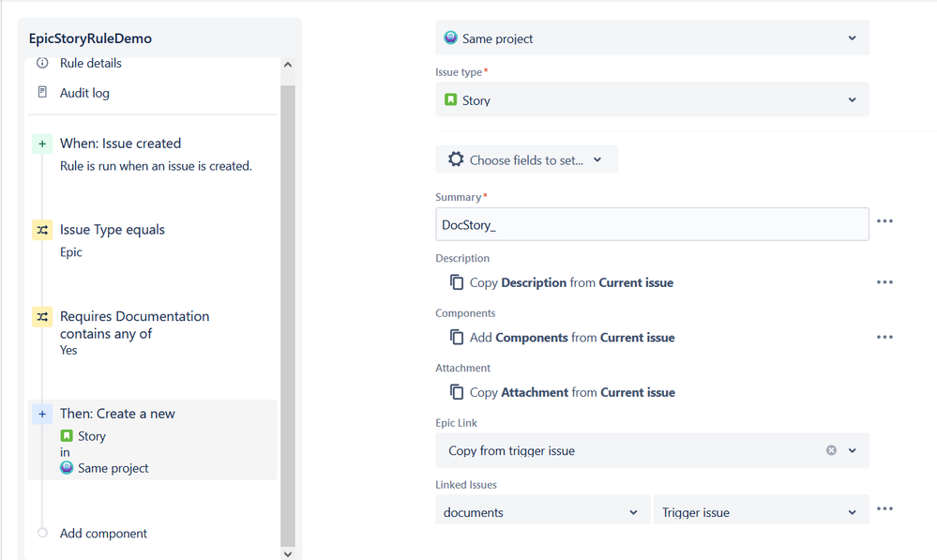
Task: Click the project avatar in project dropdown
Action: 450,38
